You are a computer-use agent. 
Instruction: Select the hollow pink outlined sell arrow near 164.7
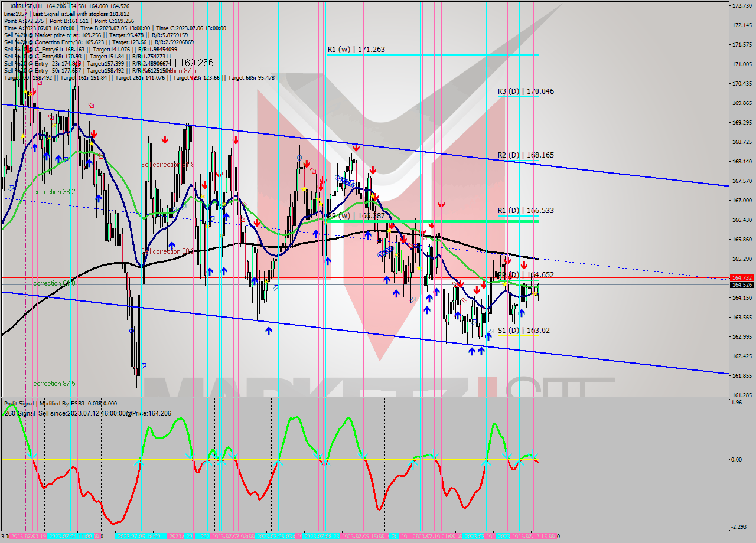click(x=454, y=283)
